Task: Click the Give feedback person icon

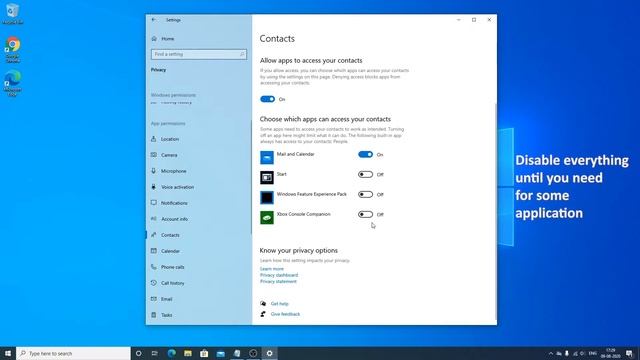Action: coord(263,314)
